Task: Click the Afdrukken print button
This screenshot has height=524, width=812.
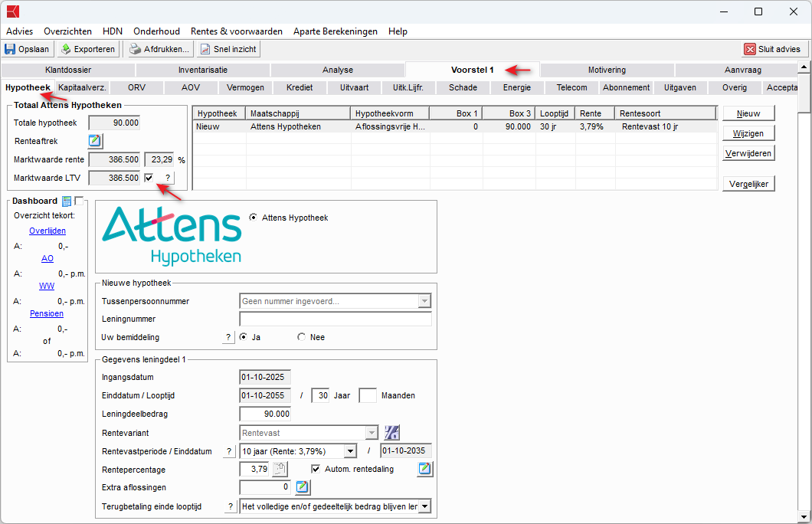Action: 159,49
